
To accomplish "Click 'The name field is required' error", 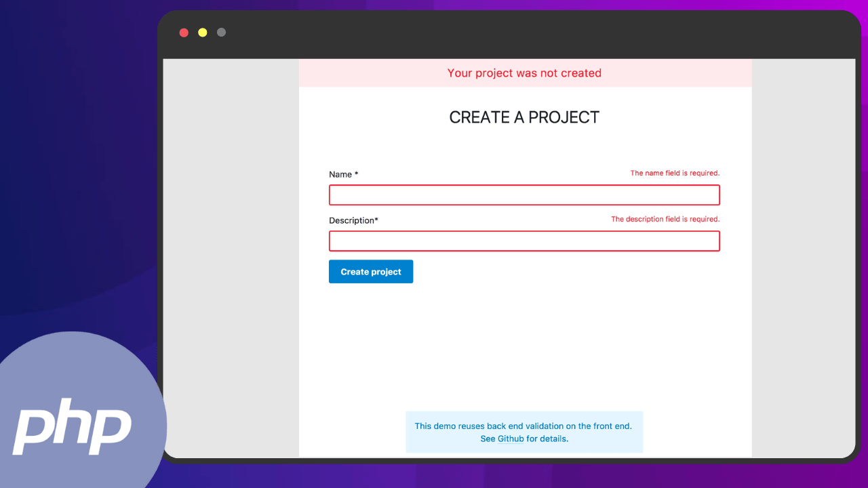I will coord(675,174).
